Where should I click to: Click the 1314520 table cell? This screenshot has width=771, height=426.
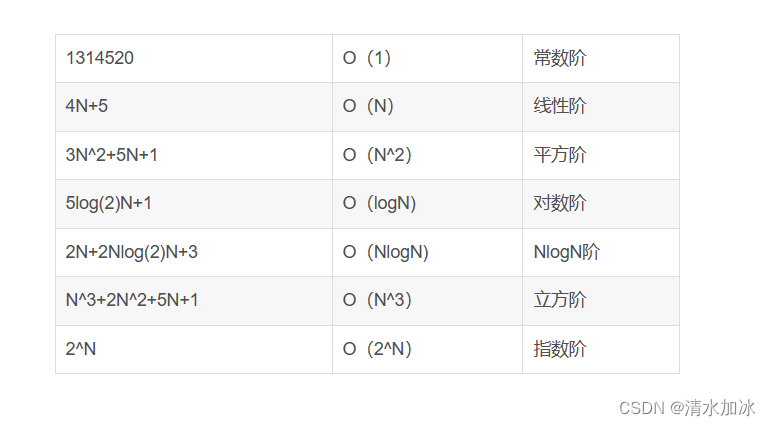100,59
